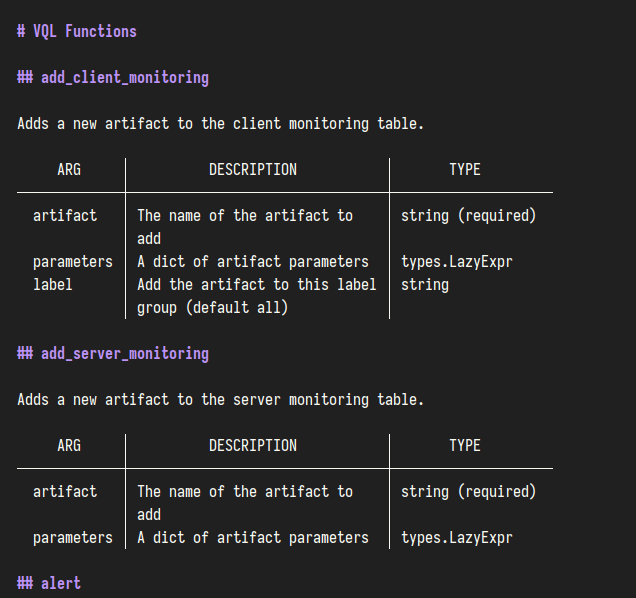The height and width of the screenshot is (598, 636).
Task: Click the '# VQL Functions' main heading
Action: coord(77,31)
